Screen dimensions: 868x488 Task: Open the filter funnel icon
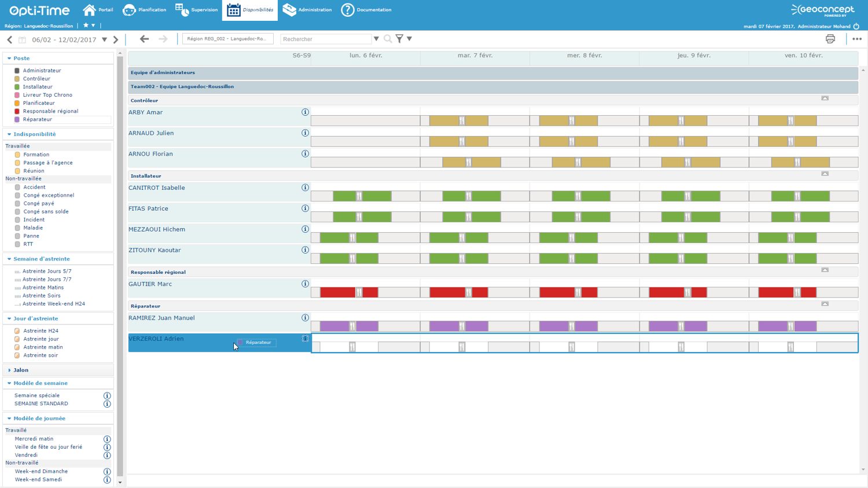point(399,39)
